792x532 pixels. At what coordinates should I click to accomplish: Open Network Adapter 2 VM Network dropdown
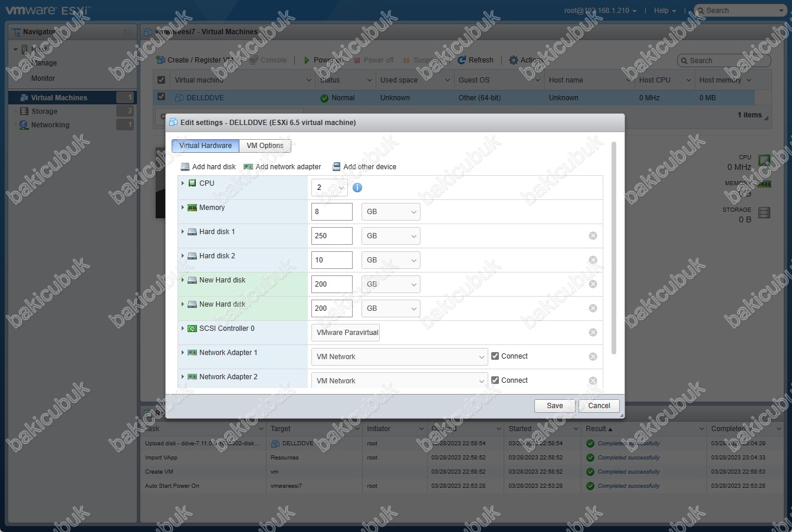coord(399,381)
